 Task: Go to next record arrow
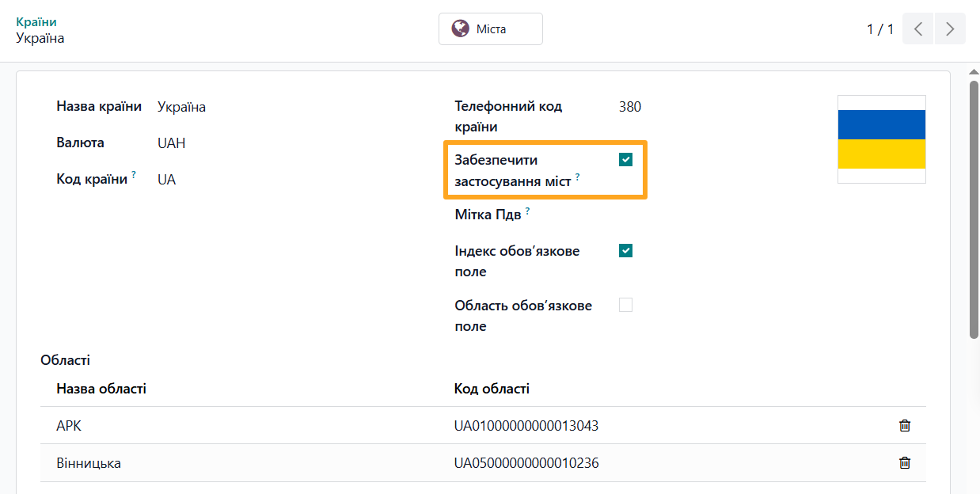coord(950,28)
